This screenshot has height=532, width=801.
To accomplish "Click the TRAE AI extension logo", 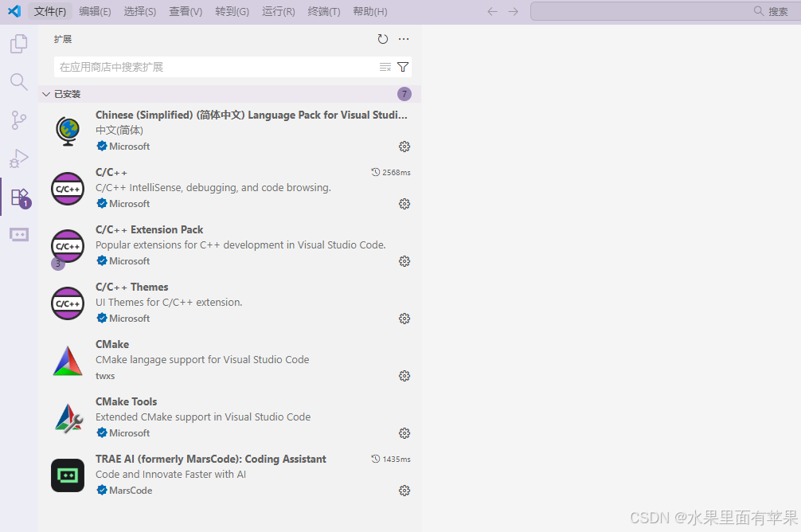I will [x=68, y=475].
